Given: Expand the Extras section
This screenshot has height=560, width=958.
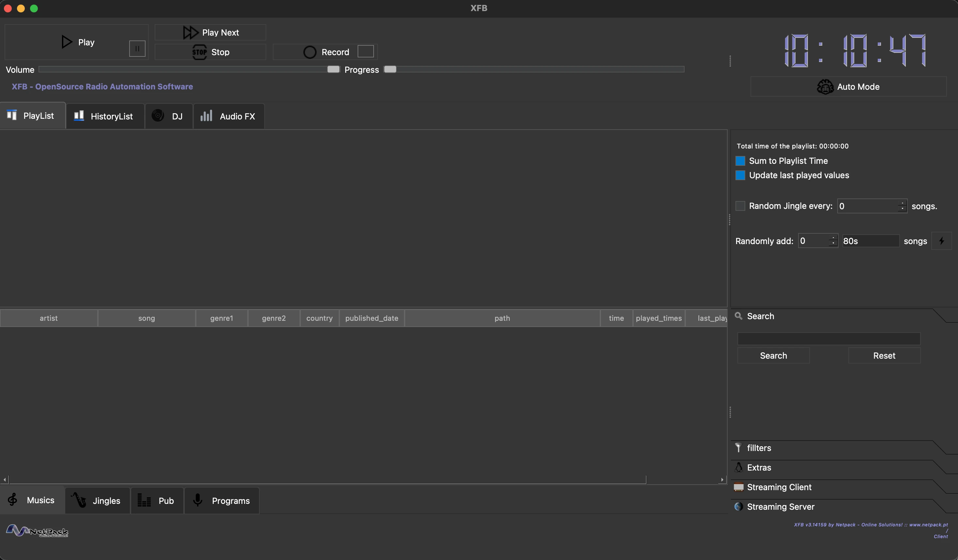Looking at the screenshot, I should tap(836, 468).
